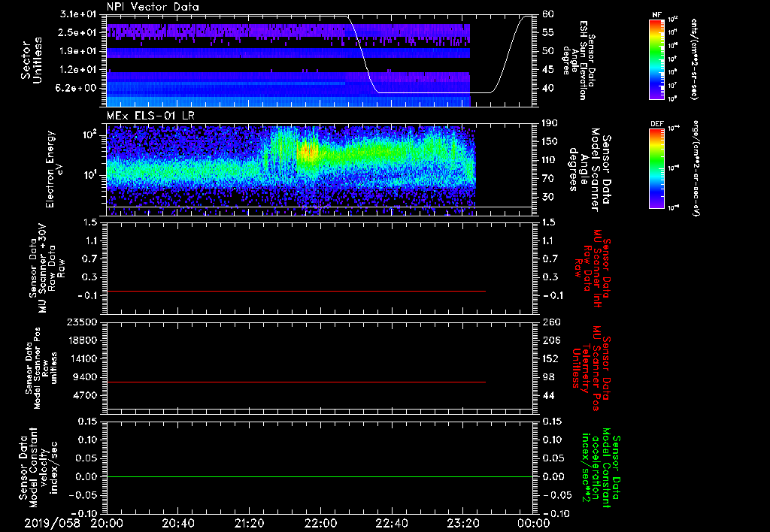770x532 pixels.
Task: Click the NF flux color bar
Action: tap(657, 59)
